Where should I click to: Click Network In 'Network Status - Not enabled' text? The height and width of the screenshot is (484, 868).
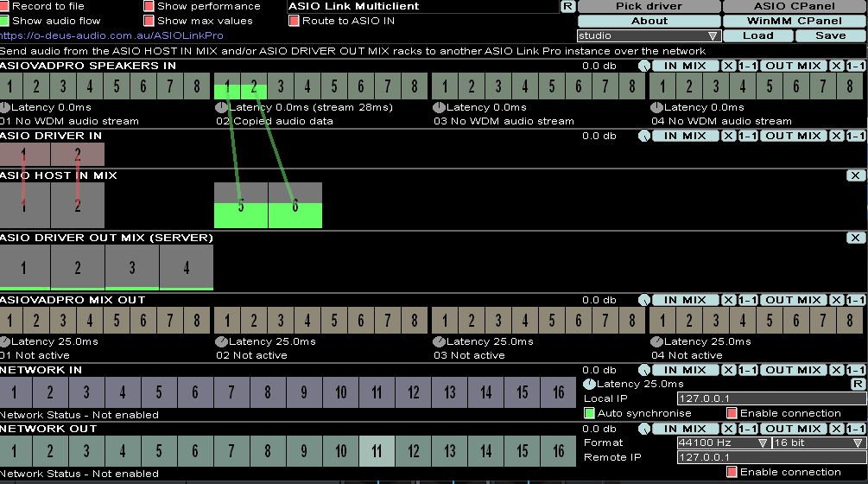click(79, 415)
